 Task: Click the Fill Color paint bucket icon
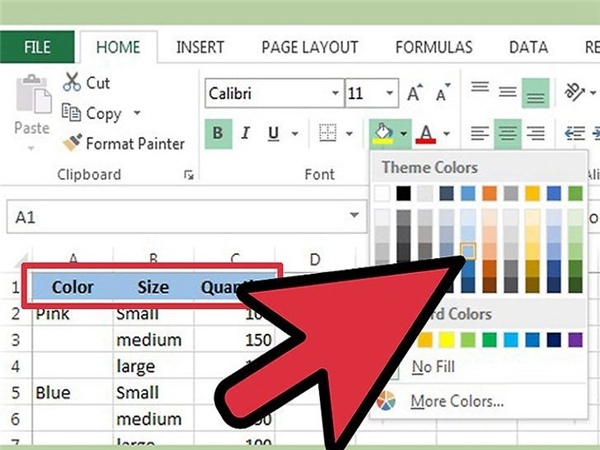pos(382,133)
